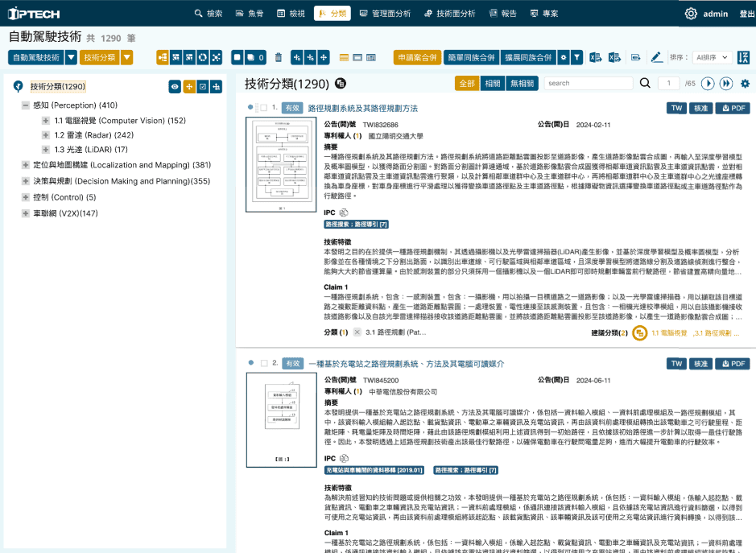Click the magnifier search icon beside search box

pos(645,83)
